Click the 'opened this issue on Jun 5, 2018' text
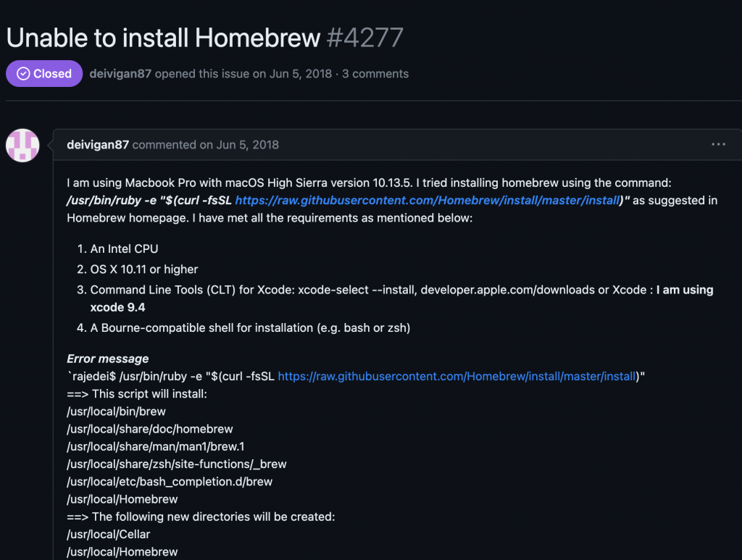The image size is (742, 560). [243, 74]
